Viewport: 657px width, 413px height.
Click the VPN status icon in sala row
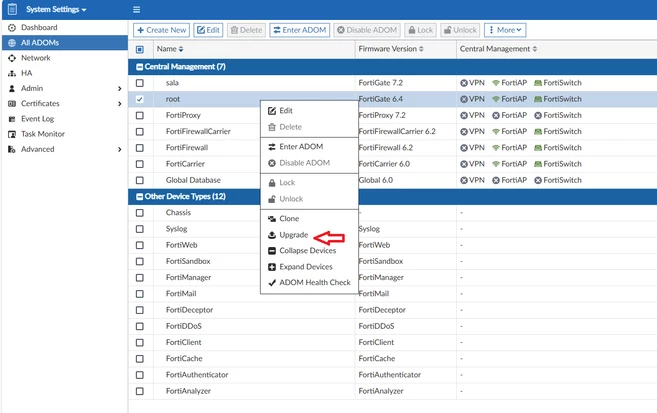[464, 83]
